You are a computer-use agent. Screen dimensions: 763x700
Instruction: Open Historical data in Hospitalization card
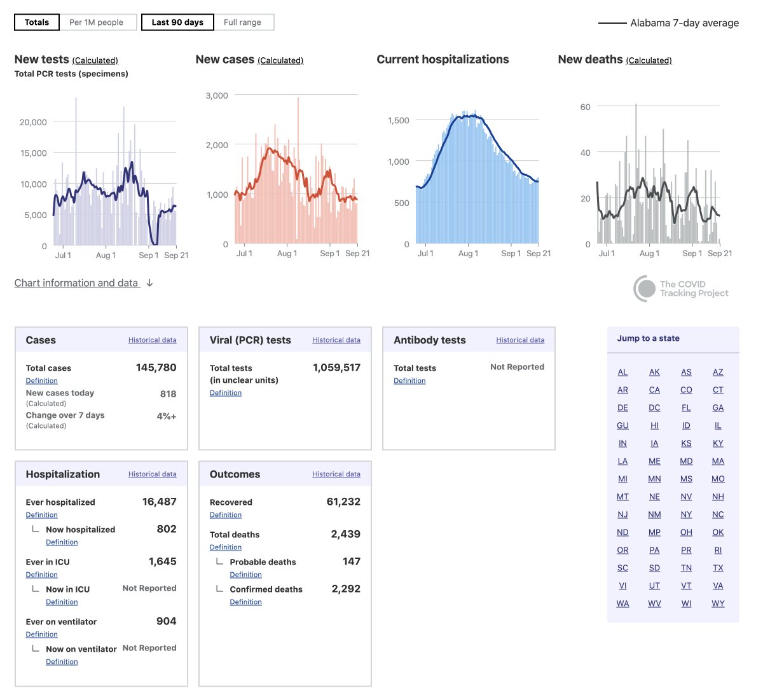(x=153, y=474)
